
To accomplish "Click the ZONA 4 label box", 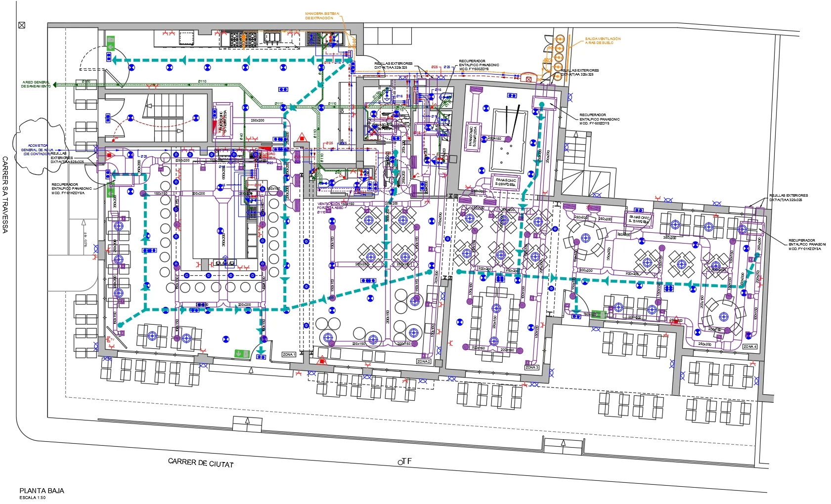I will click(750, 347).
